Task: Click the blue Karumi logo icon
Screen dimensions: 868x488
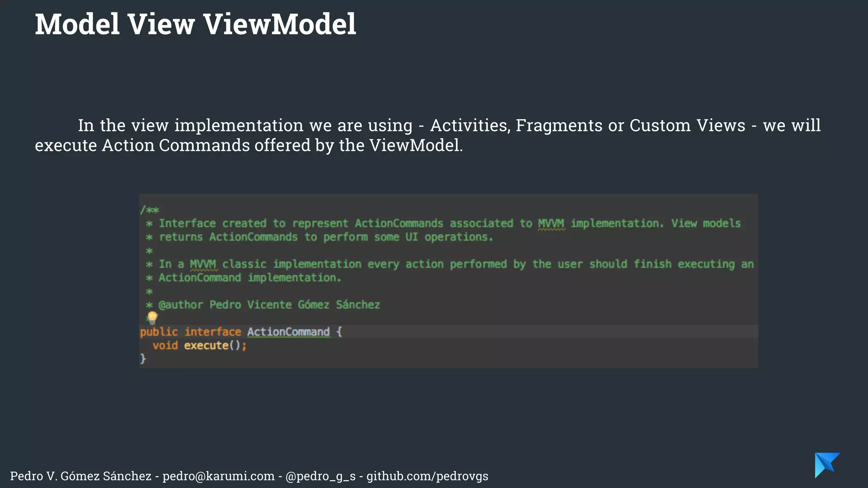Action: pyautogui.click(x=826, y=465)
